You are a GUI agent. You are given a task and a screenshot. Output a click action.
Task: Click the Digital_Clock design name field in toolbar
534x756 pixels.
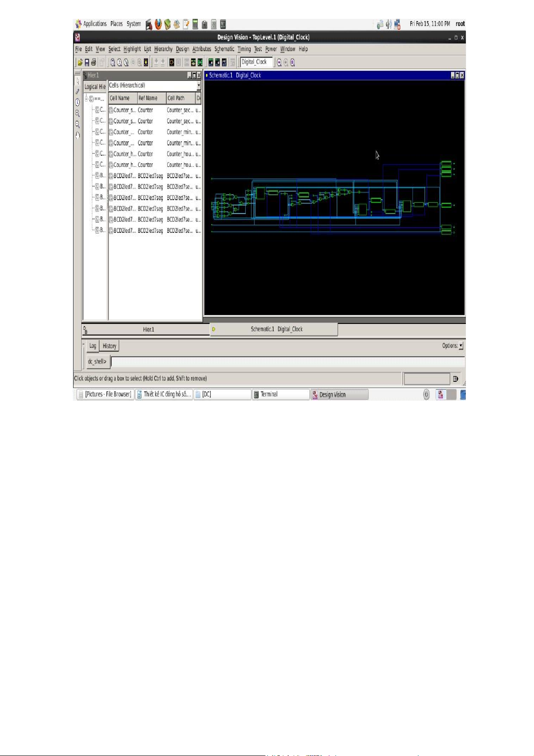point(256,62)
